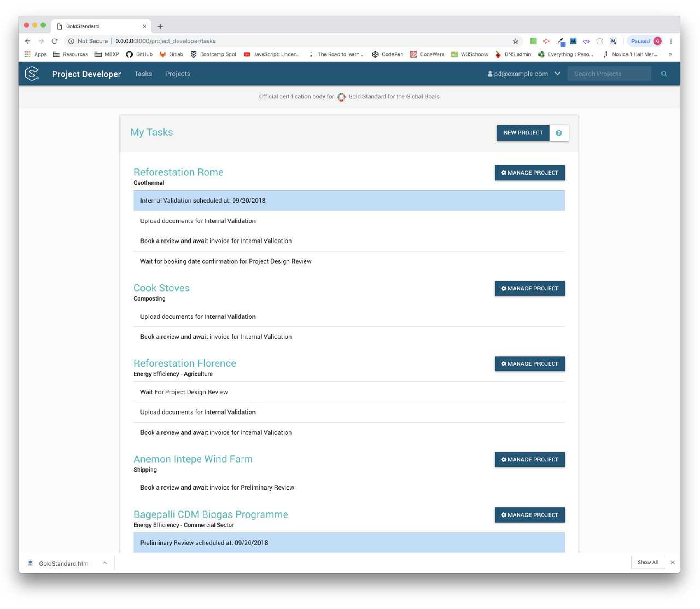Open the Projects nav item
This screenshot has width=700, height=609.
[x=178, y=74]
